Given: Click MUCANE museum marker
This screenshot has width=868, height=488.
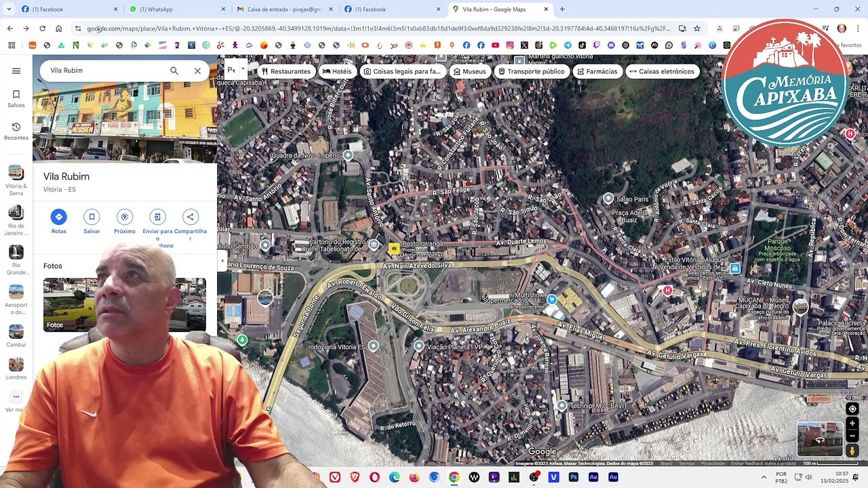Looking at the screenshot, I should click(x=800, y=306).
